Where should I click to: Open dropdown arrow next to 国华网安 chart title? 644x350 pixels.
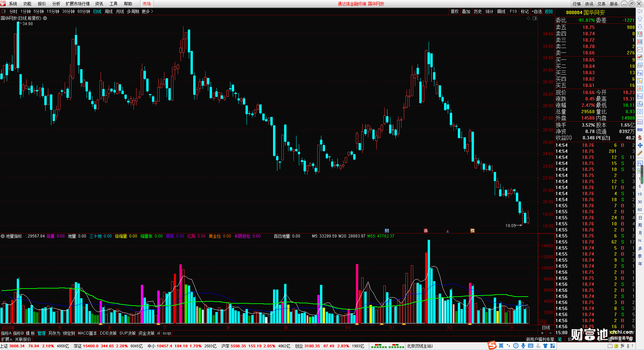click(45, 18)
